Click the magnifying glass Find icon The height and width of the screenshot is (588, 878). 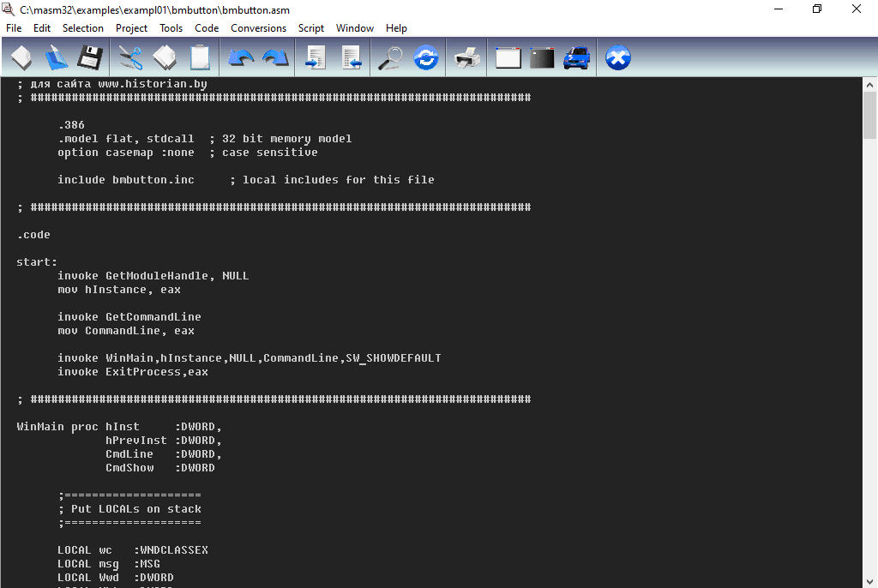391,58
